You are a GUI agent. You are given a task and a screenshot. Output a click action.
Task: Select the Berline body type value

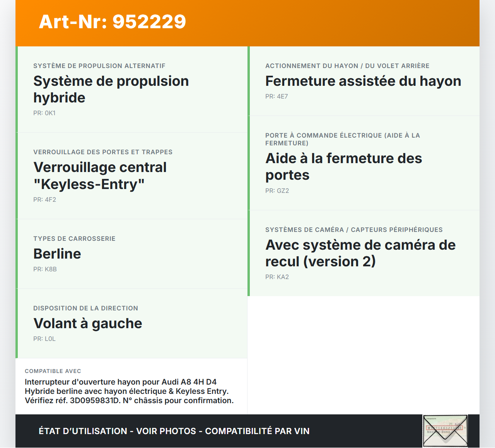coord(57,254)
